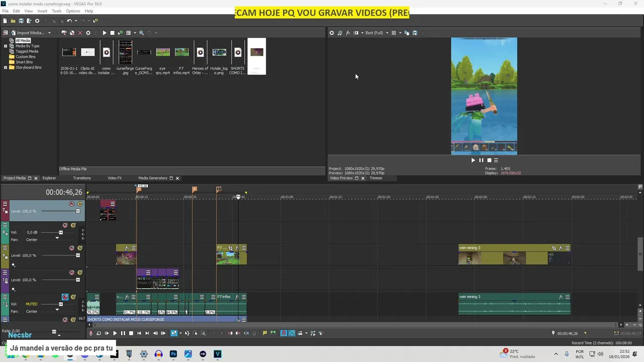This screenshot has width=644, height=362.
Task: Select Custom Bins folder
Action: pos(25,57)
